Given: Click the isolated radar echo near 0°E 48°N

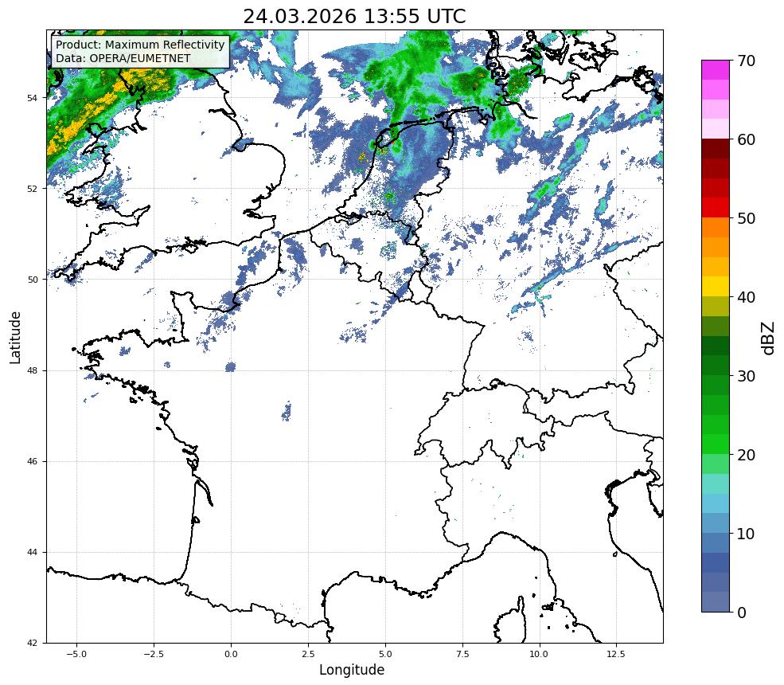Looking at the screenshot, I should point(230,367).
